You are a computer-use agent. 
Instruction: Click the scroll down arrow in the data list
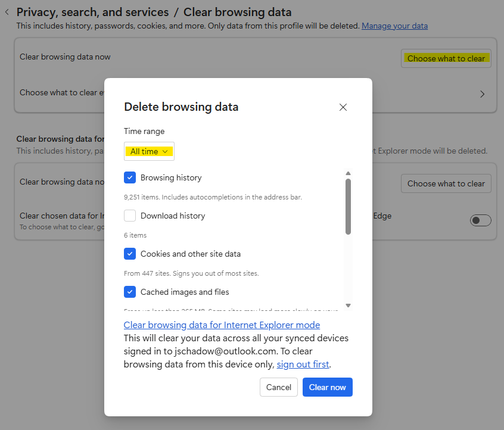point(348,306)
